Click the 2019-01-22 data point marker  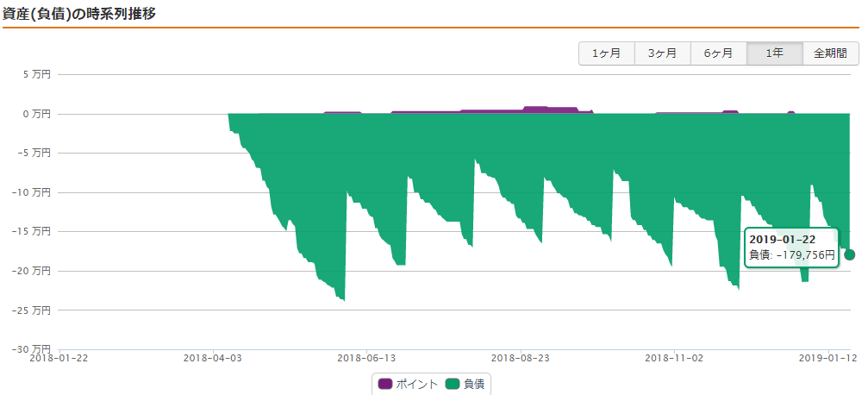(850, 254)
